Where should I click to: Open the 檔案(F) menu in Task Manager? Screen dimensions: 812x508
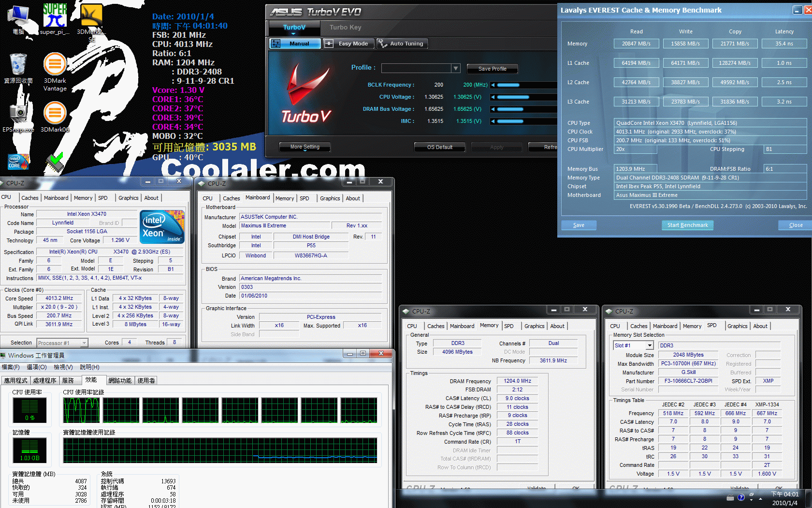11,367
